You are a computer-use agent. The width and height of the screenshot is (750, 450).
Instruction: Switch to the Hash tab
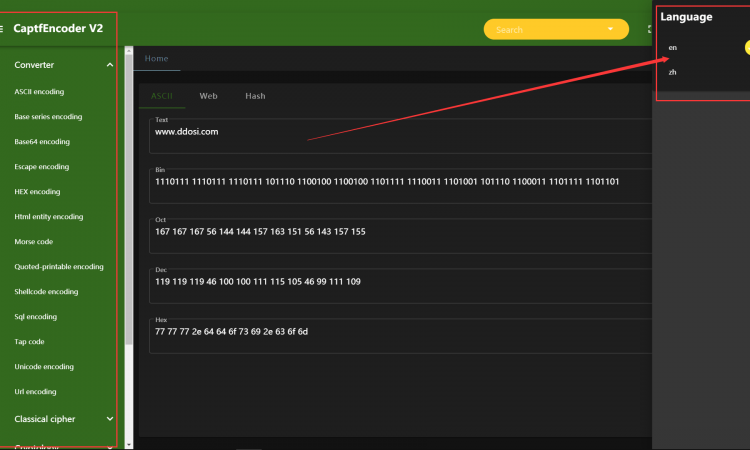255,96
